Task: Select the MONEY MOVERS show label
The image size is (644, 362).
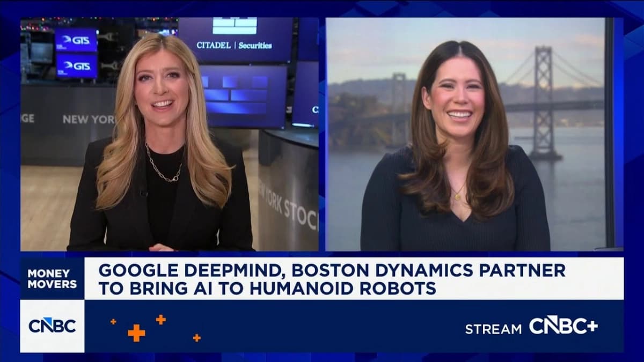Action: (x=52, y=278)
